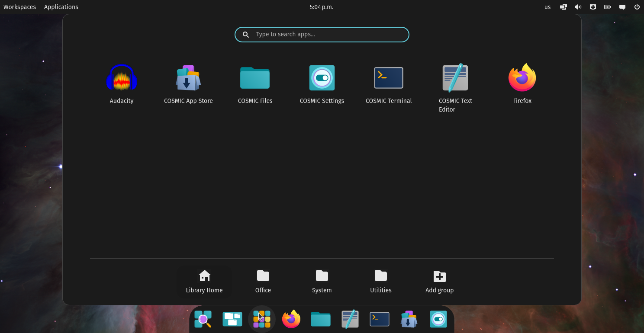644x333 pixels.
Task: Launch COSMIC Terminal from the app grid
Action: click(389, 84)
